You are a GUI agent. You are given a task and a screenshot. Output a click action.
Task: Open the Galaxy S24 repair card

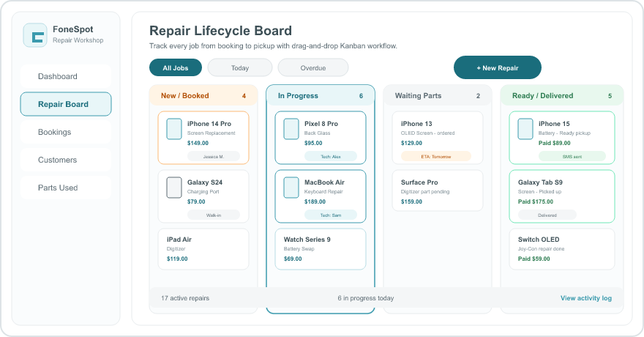coord(203,196)
